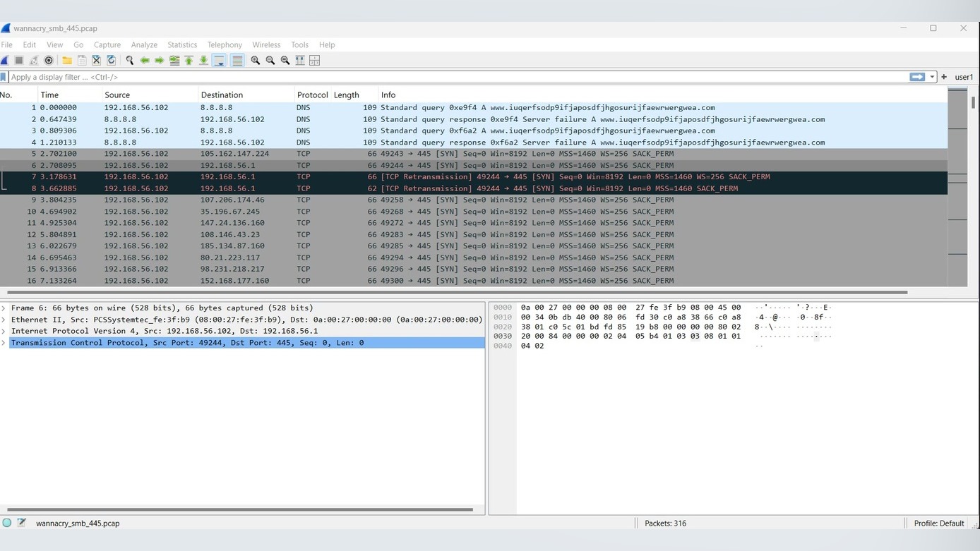Click Profile: Default in status bar
This screenshot has width=980, height=551.
tap(938, 523)
